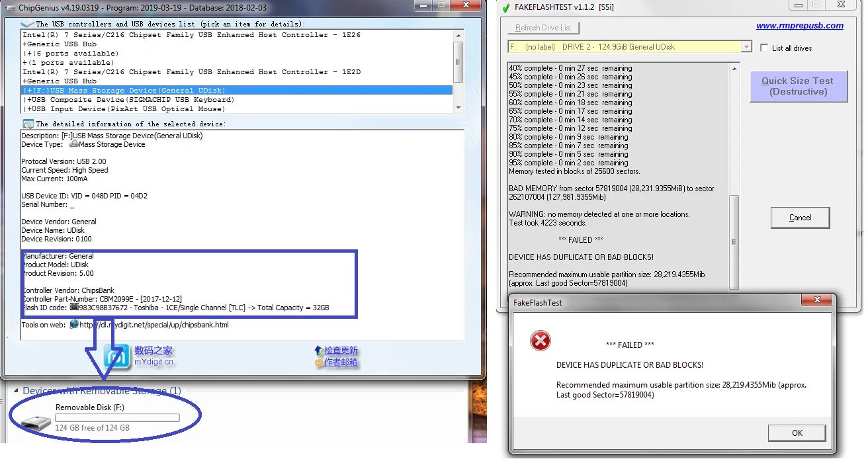Select USB Composite Device (SIGMACHIP USB Keyboard)
Viewport: 868px width, 463px height.
(238, 99)
